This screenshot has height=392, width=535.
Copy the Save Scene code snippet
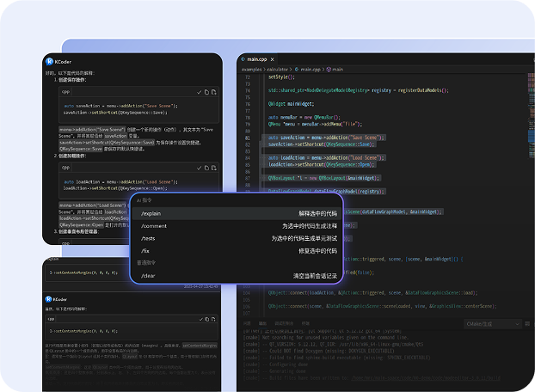(x=206, y=91)
